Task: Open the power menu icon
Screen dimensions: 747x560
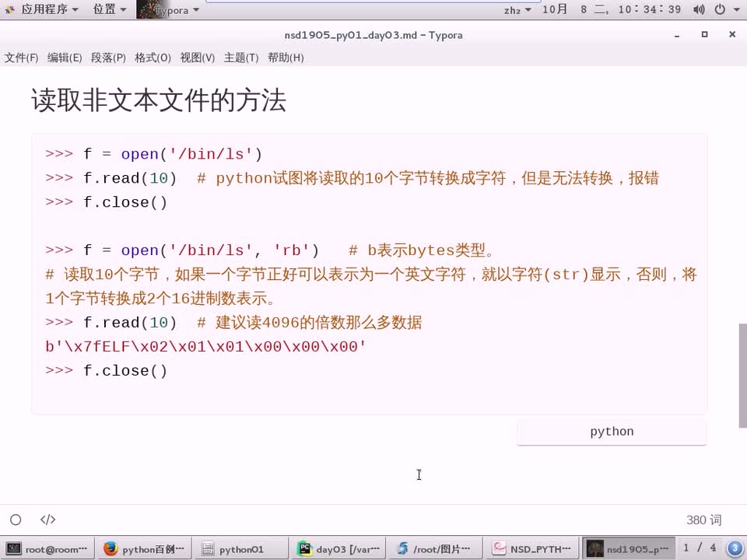Action: point(720,9)
